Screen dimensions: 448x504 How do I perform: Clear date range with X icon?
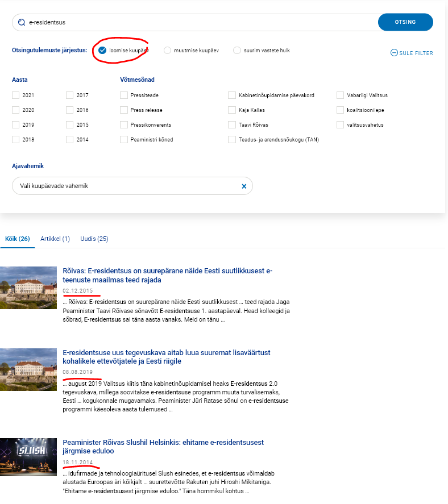244,186
